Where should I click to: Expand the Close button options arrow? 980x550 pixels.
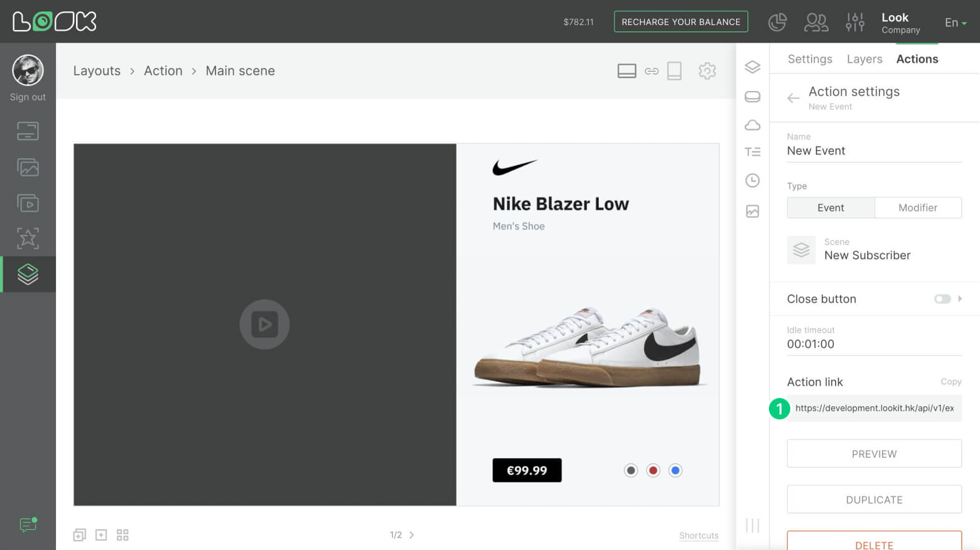[960, 299]
